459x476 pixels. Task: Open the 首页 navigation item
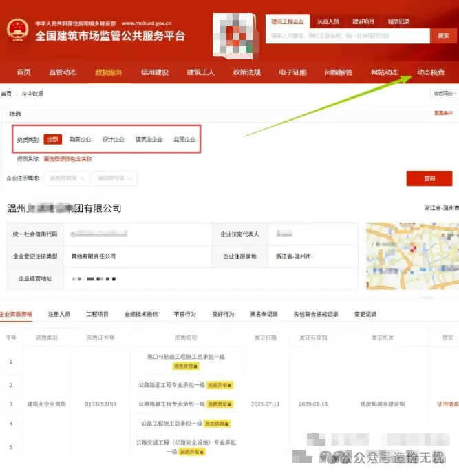23,72
